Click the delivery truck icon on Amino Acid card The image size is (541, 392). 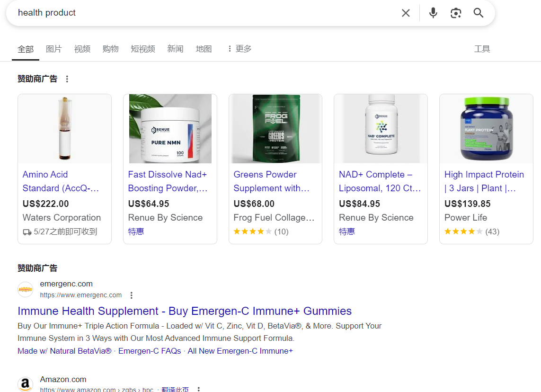pos(27,232)
